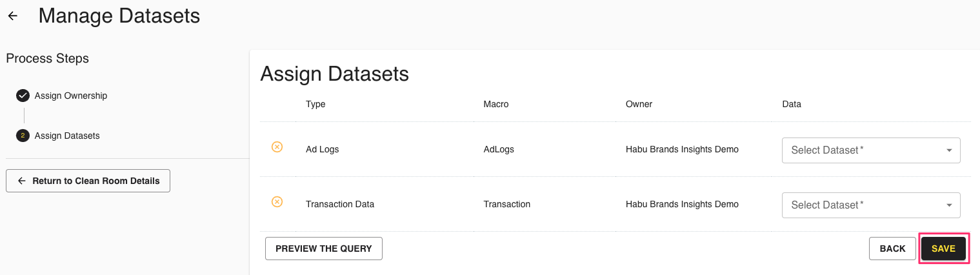Click the Select Dataset field for AdLogs macro
The width and height of the screenshot is (980, 275).
[x=871, y=150]
